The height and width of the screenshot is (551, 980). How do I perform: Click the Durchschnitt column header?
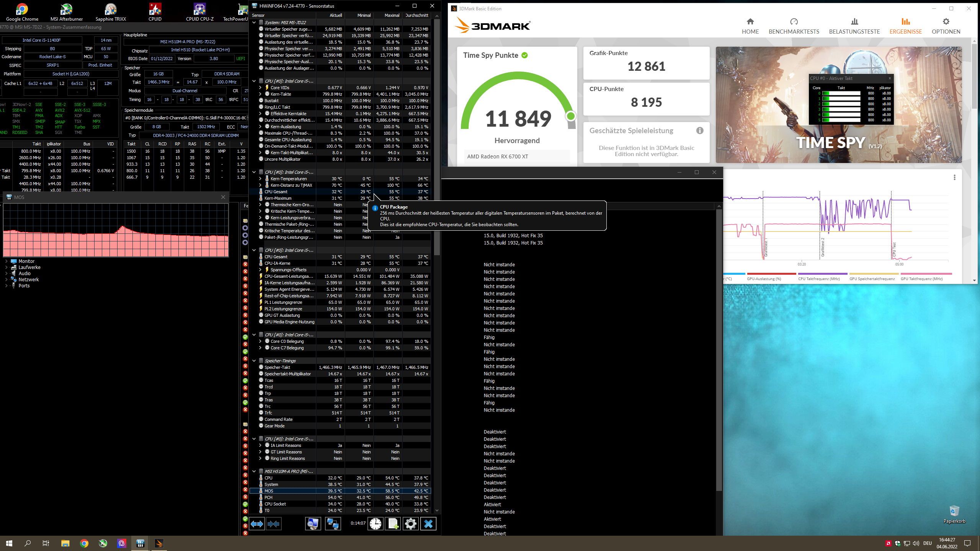[x=416, y=15]
